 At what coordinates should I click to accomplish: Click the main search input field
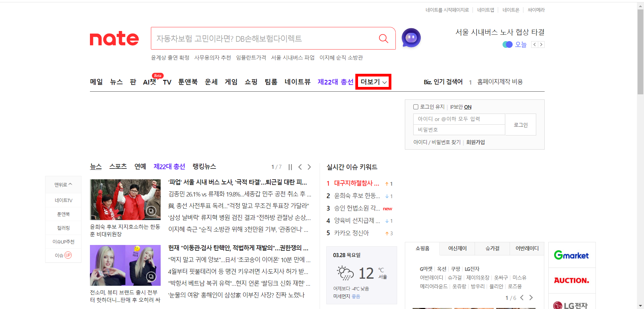265,38
